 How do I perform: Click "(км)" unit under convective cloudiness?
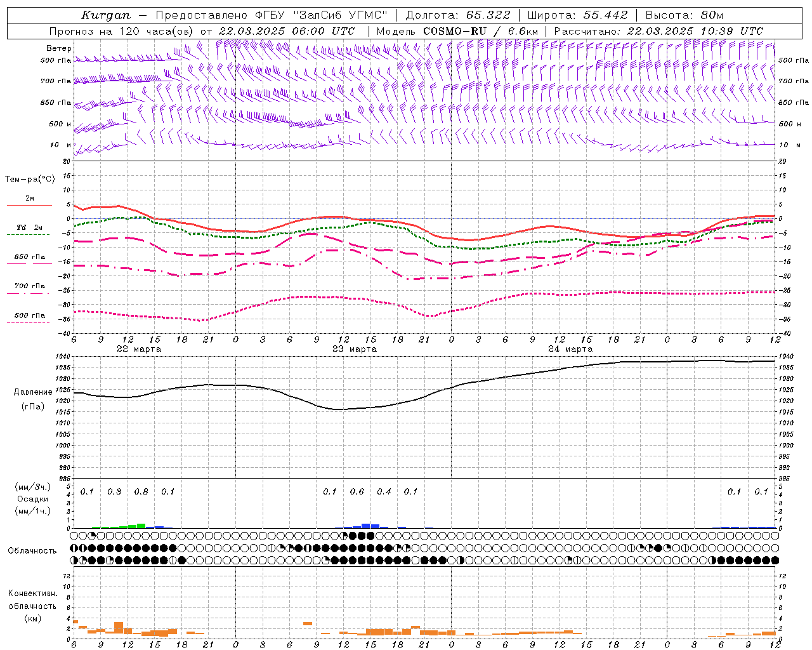(32, 618)
